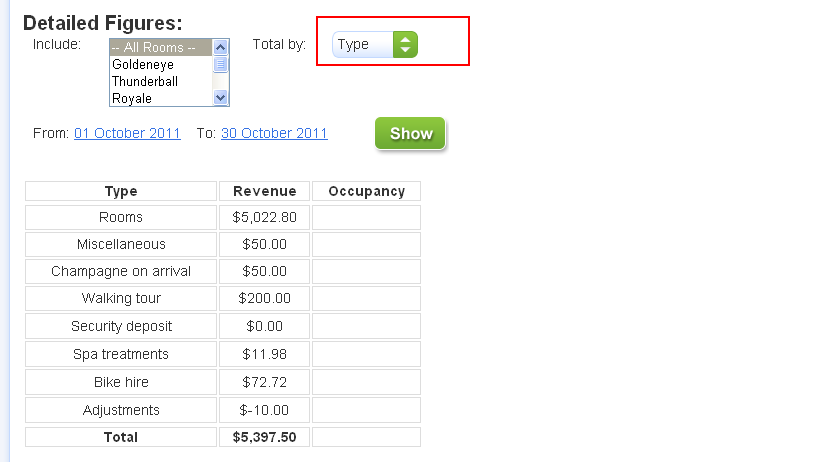Screen dimensions: 822x462
Task: Select Goldeneye room in the list
Action: pos(161,65)
